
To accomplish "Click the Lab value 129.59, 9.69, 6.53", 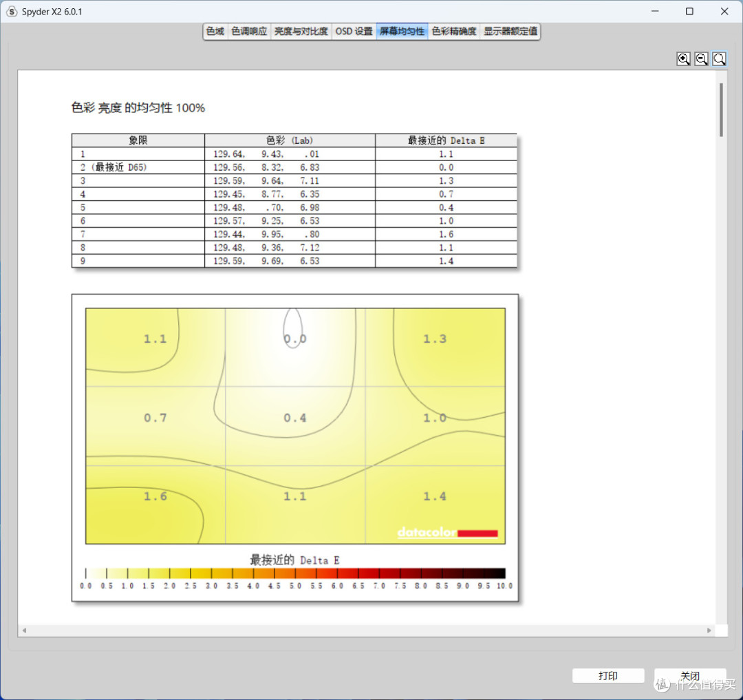I will (266, 261).
